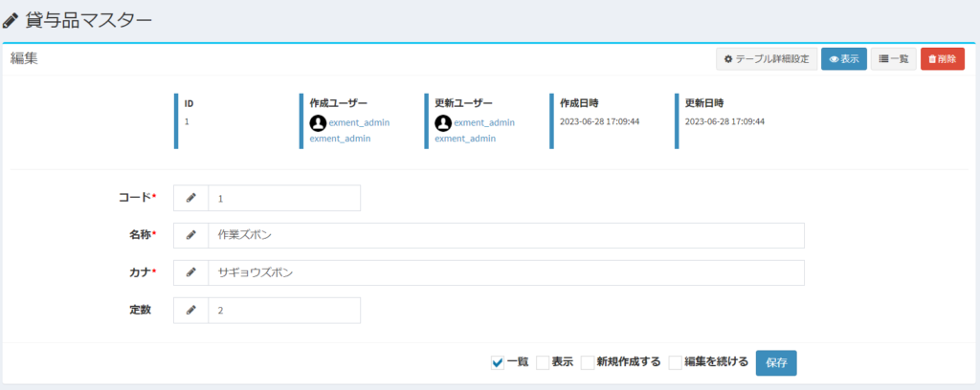Click the ID value 1
980x390 pixels.
pos(187,121)
